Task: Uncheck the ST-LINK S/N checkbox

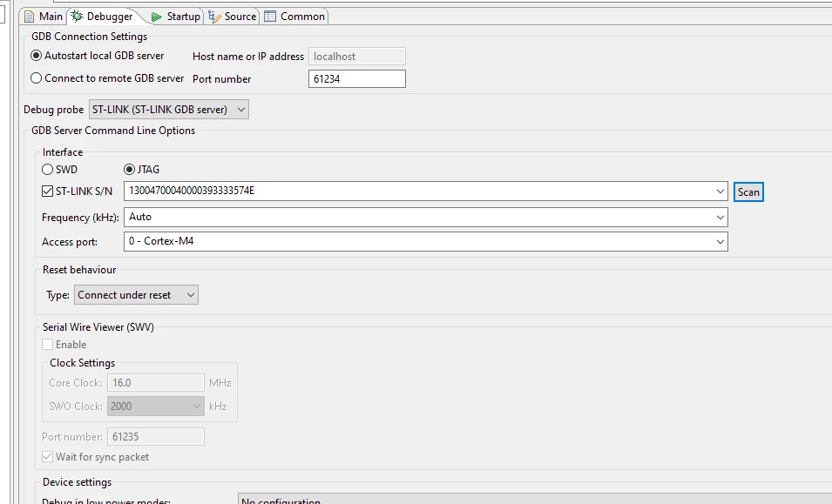Action: click(x=47, y=192)
